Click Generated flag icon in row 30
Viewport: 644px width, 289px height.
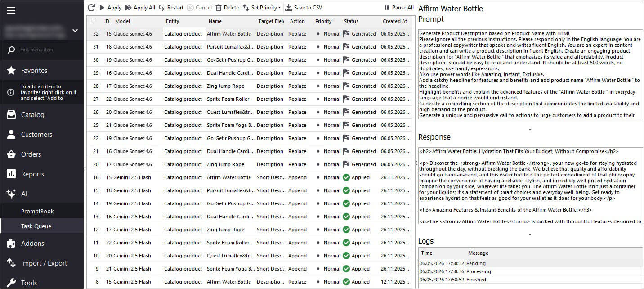[x=346, y=60]
